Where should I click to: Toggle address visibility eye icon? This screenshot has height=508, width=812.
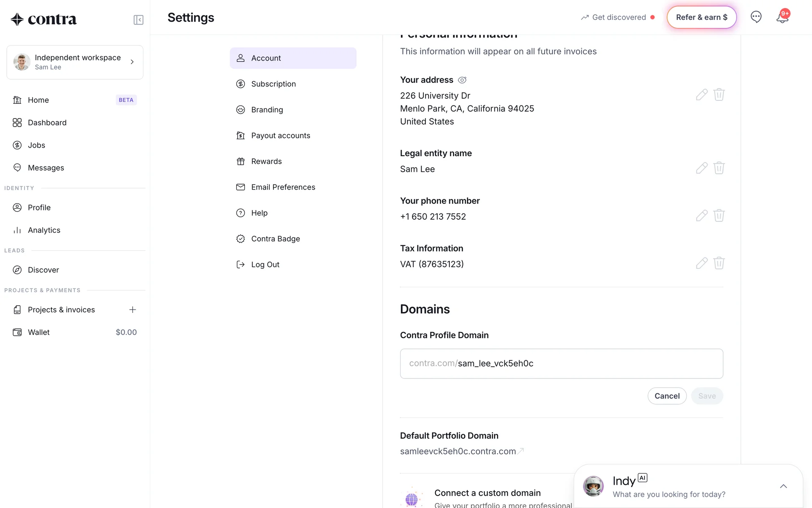click(x=462, y=80)
